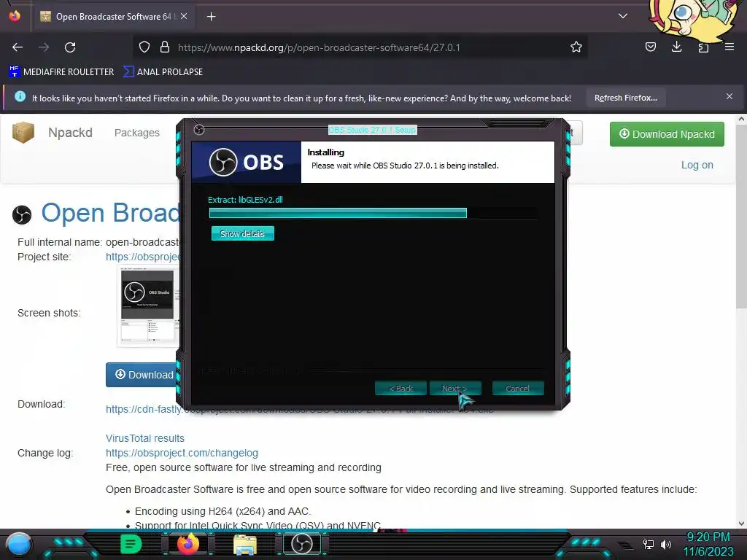Open Save to Pocket icon

tap(650, 47)
